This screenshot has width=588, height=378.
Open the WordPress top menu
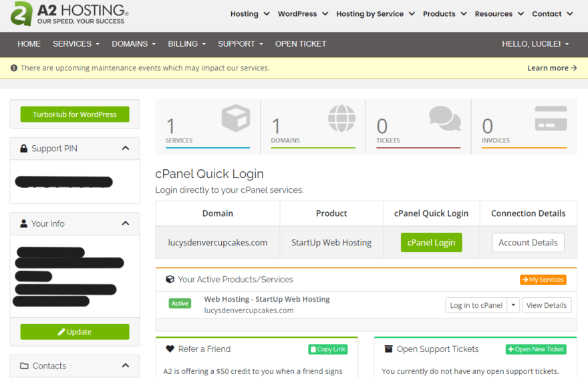coord(303,14)
